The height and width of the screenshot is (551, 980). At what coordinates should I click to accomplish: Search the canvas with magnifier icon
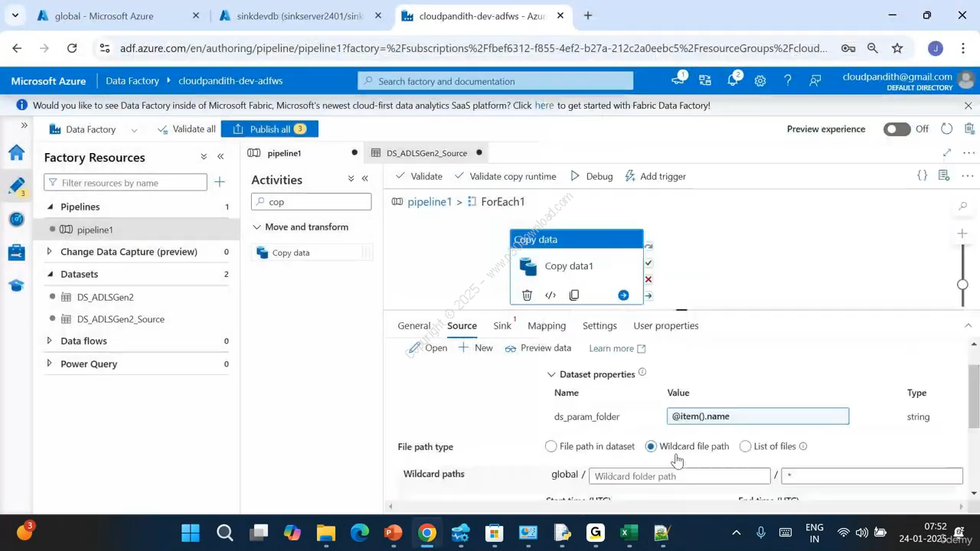pyautogui.click(x=962, y=206)
